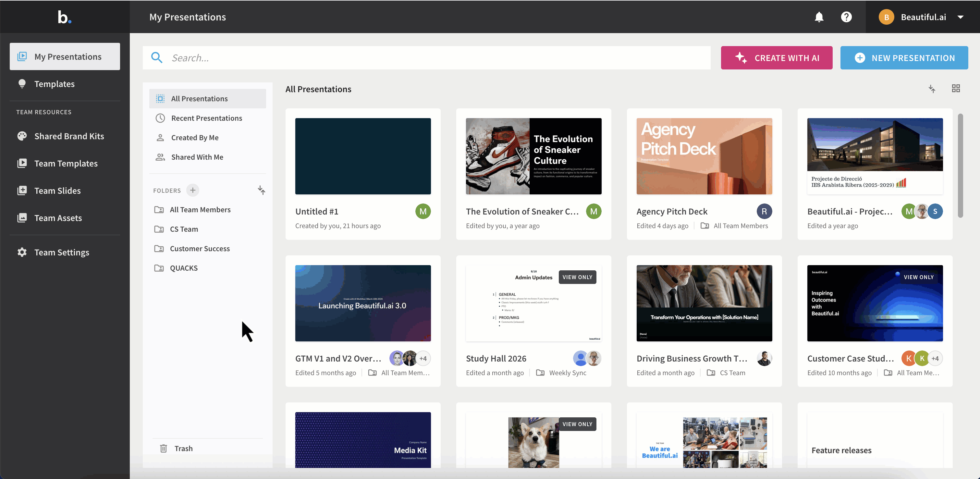This screenshot has width=980, height=479.
Task: Open Team Settings
Action: [x=65, y=252]
